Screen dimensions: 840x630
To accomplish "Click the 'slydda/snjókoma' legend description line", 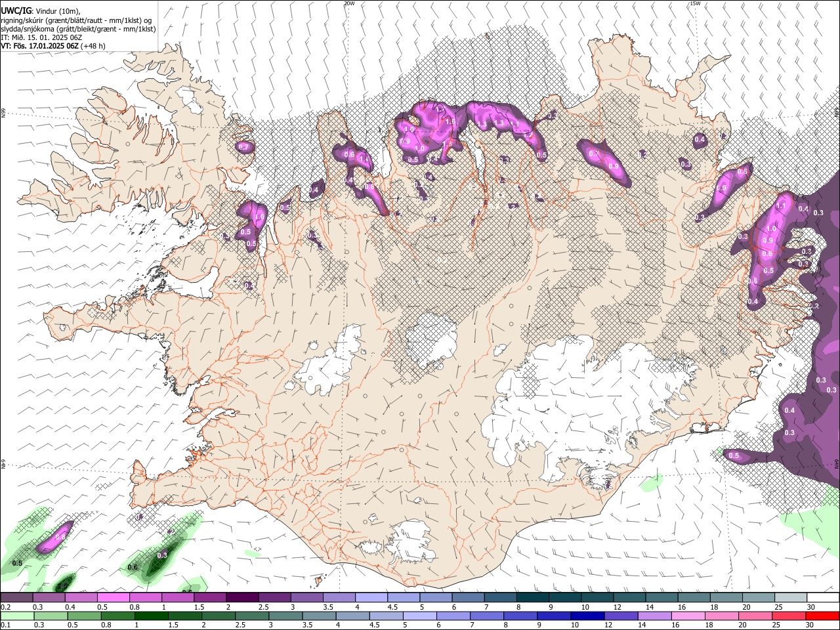I will click(x=78, y=29).
